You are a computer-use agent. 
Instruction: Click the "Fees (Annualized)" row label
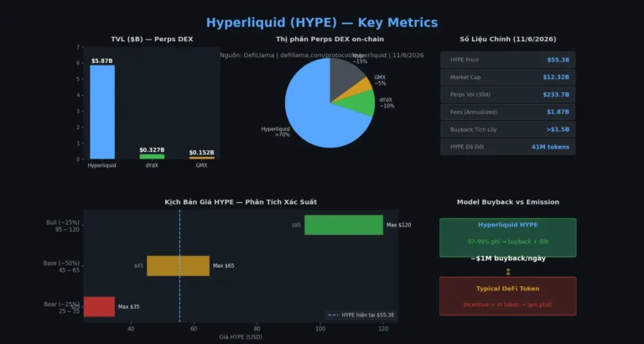(x=474, y=112)
